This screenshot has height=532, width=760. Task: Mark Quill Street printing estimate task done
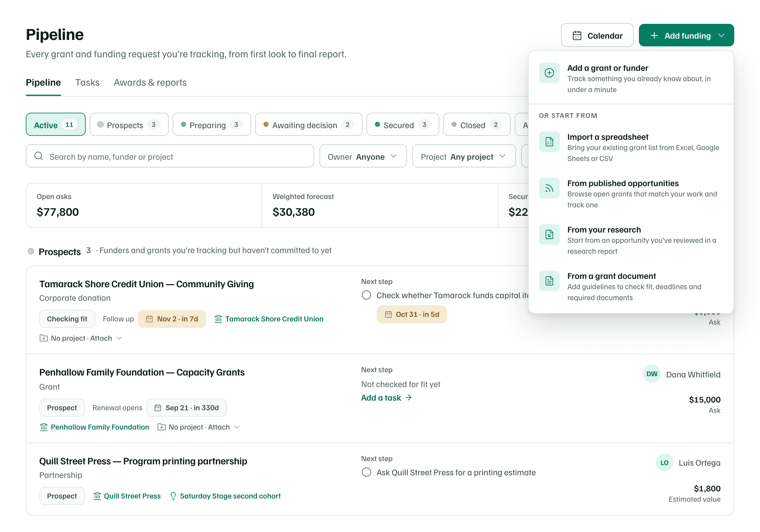(x=366, y=472)
